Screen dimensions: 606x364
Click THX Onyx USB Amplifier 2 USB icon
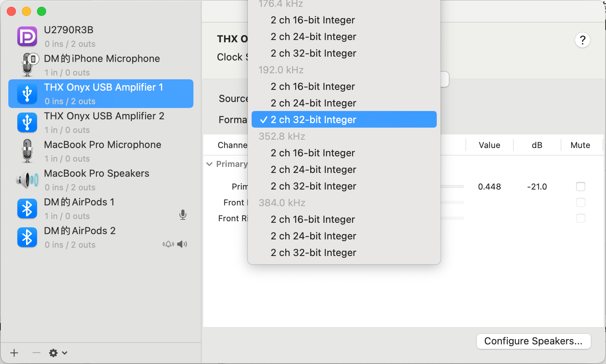tap(27, 123)
